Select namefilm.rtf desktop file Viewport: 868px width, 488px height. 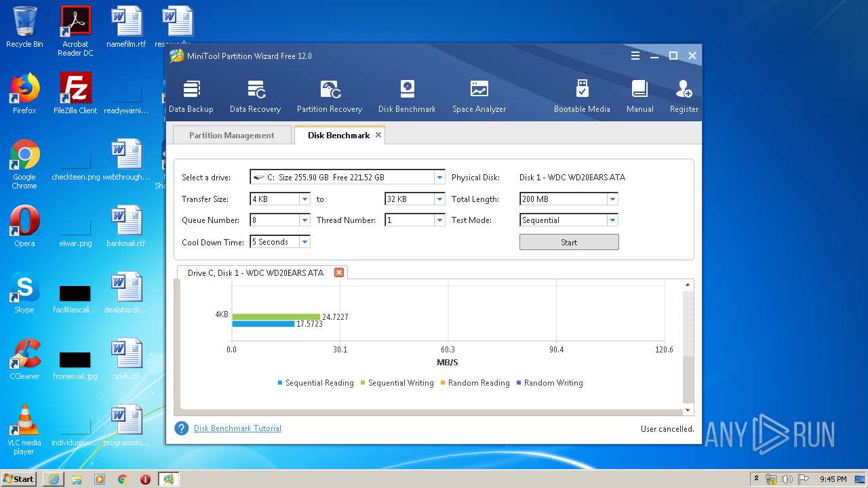pos(126,27)
